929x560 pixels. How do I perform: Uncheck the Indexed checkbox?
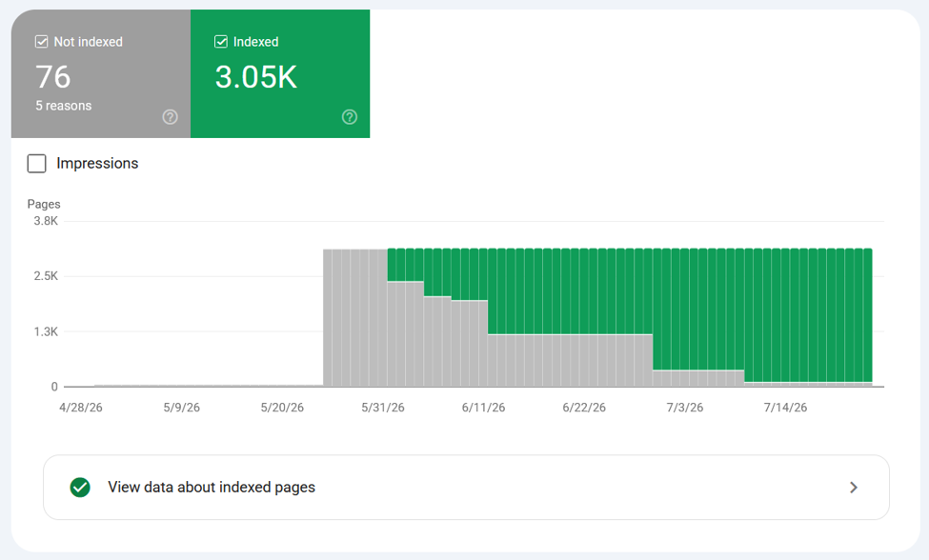point(221,42)
